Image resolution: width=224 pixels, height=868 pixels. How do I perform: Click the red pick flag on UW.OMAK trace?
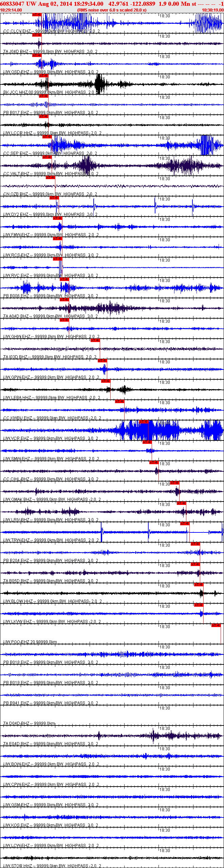[x=174, y=483]
